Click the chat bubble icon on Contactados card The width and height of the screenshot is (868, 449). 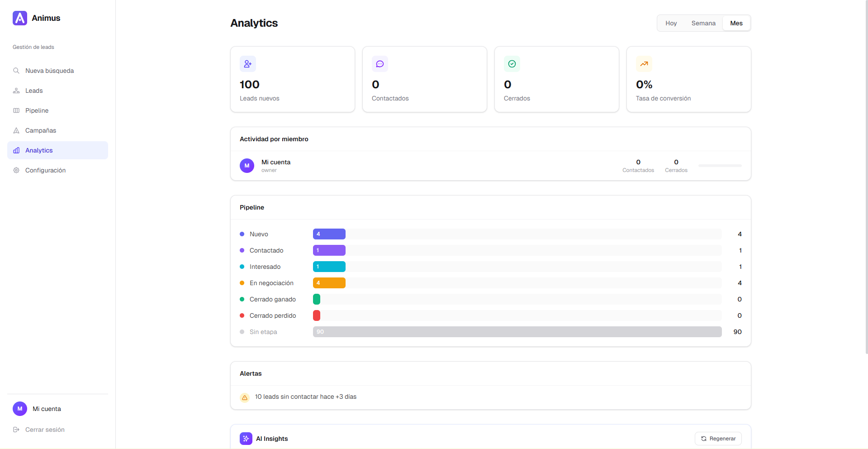[379, 64]
